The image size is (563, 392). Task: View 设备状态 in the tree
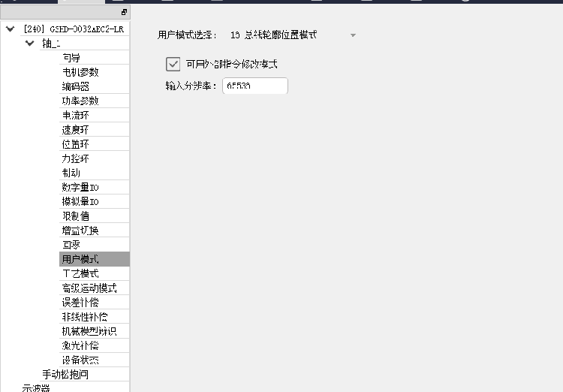pyautogui.click(x=80, y=360)
